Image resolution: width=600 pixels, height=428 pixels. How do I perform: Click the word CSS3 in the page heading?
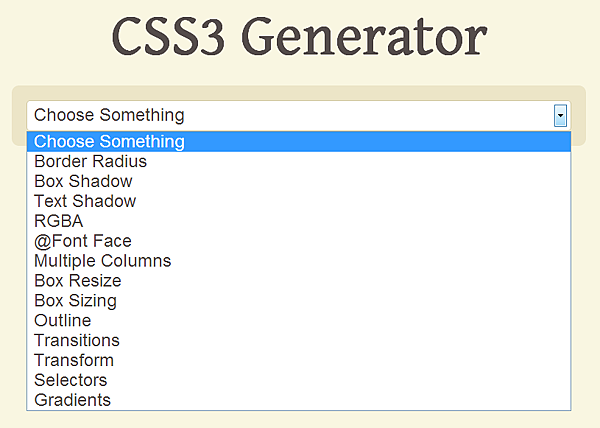coord(168,39)
